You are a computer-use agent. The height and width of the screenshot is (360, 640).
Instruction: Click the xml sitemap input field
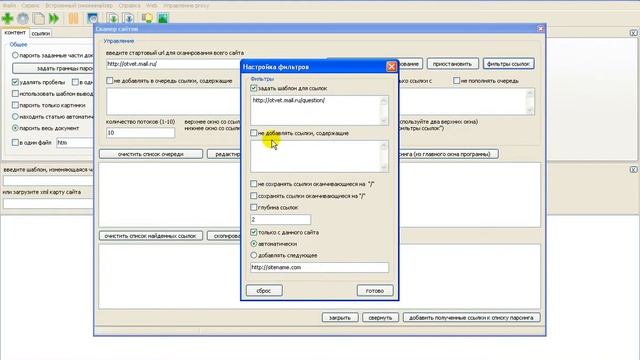tap(48, 203)
